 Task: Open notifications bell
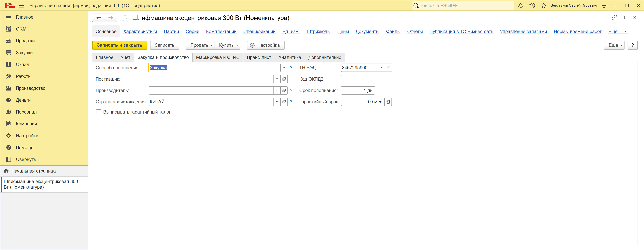point(520,5)
